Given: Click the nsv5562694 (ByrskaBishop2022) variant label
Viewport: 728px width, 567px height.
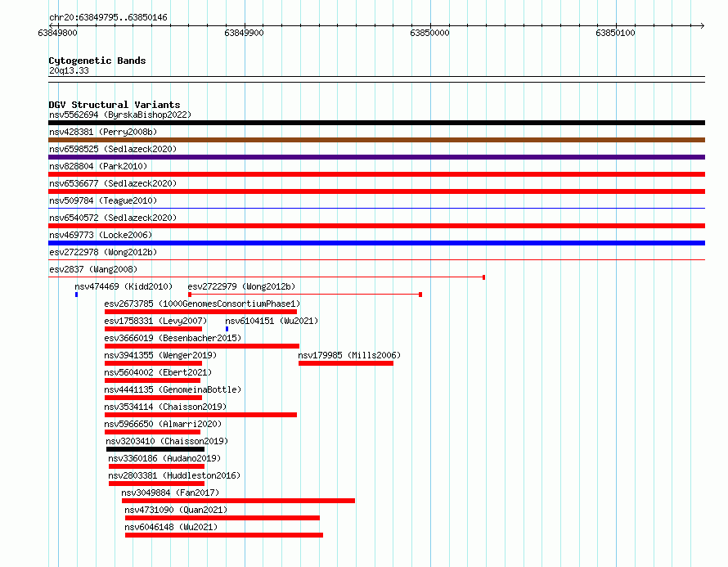Looking at the screenshot, I should coord(120,115).
